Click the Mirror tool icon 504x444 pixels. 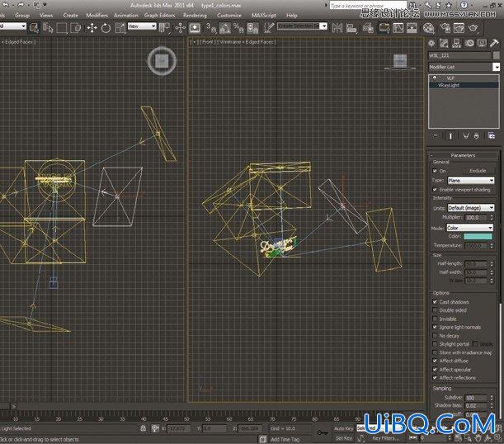[x=337, y=28]
